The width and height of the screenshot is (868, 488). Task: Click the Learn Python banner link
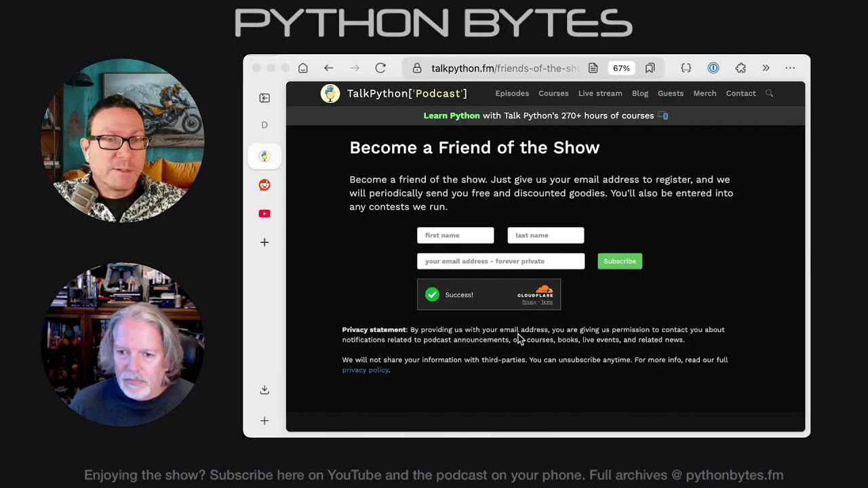click(452, 116)
